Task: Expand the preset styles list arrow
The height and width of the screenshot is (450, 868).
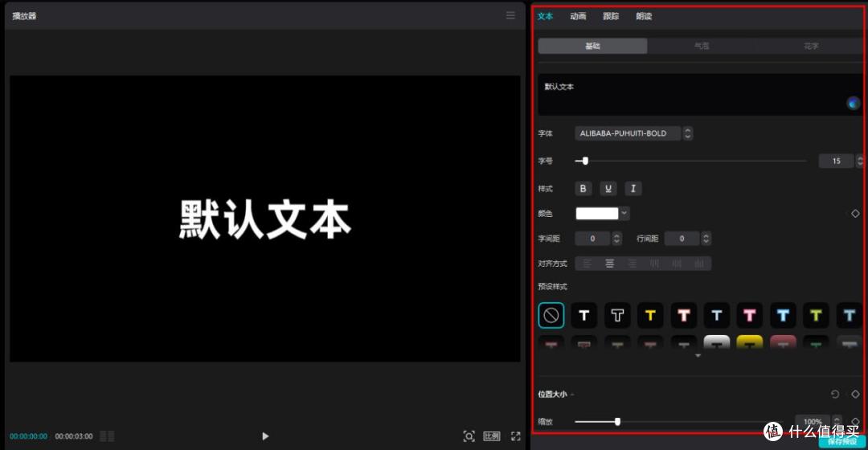Action: 698,355
